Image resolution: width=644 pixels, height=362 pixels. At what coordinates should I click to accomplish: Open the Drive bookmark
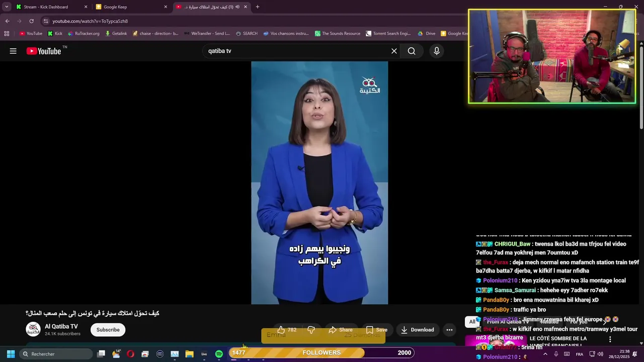(427, 34)
